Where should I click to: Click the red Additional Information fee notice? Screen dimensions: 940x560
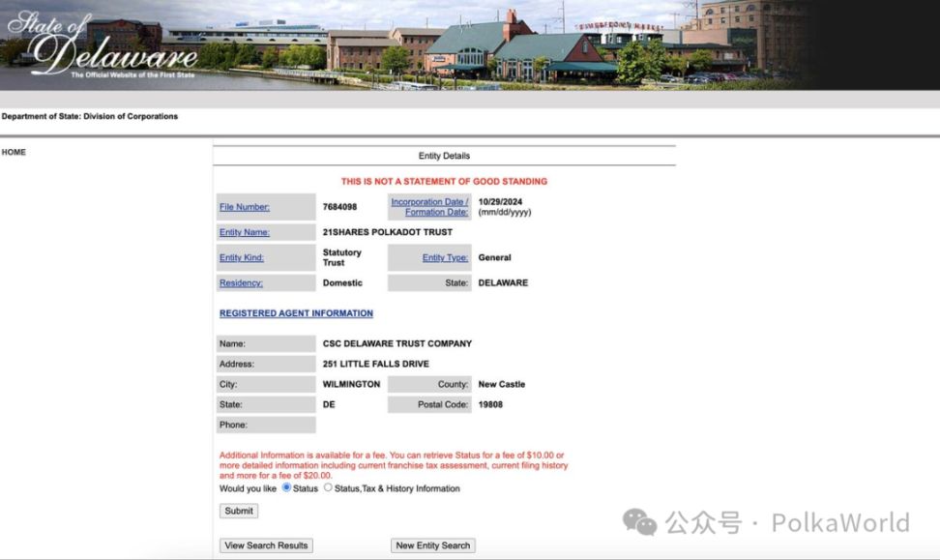point(394,465)
